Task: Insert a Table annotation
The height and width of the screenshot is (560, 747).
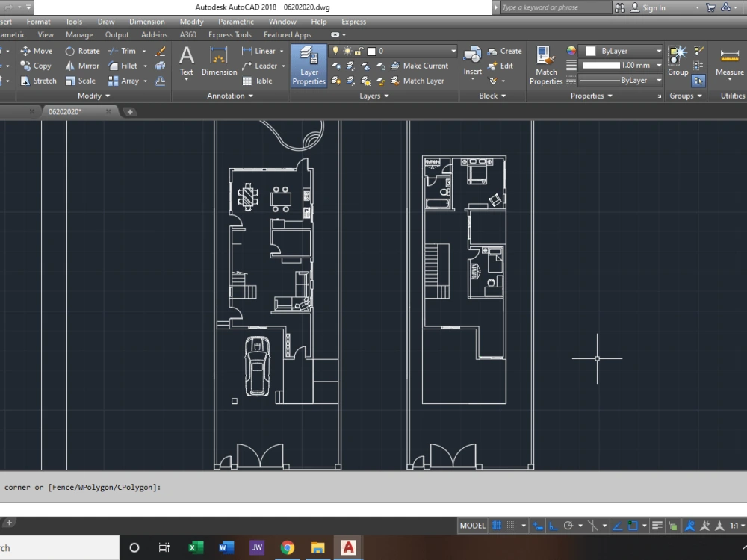Action: 257,81
